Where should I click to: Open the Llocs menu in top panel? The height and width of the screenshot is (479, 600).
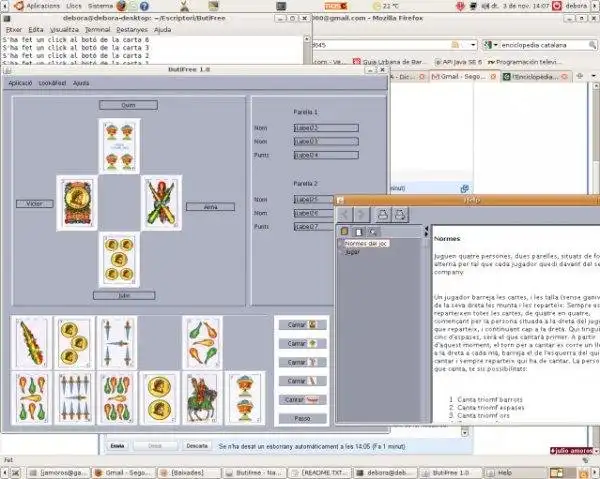[73, 6]
